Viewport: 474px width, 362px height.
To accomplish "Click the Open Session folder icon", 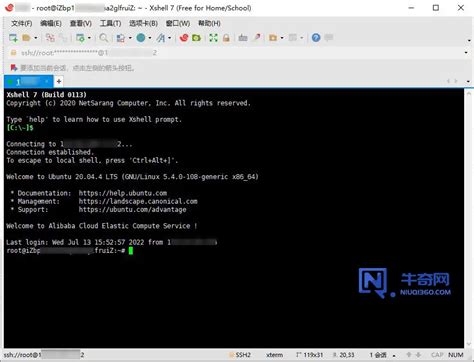I will pos(26,38).
